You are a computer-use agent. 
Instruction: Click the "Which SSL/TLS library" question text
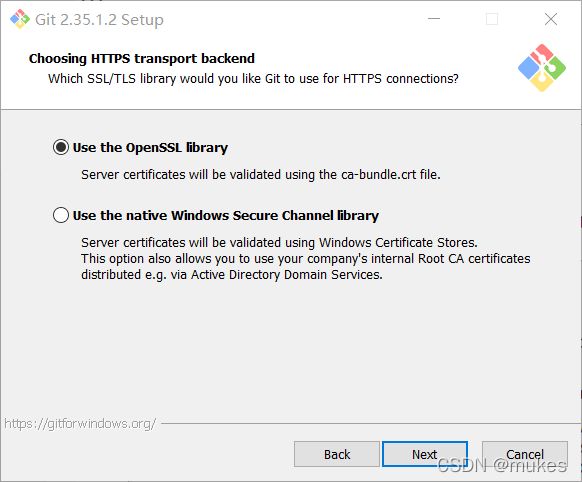253,79
